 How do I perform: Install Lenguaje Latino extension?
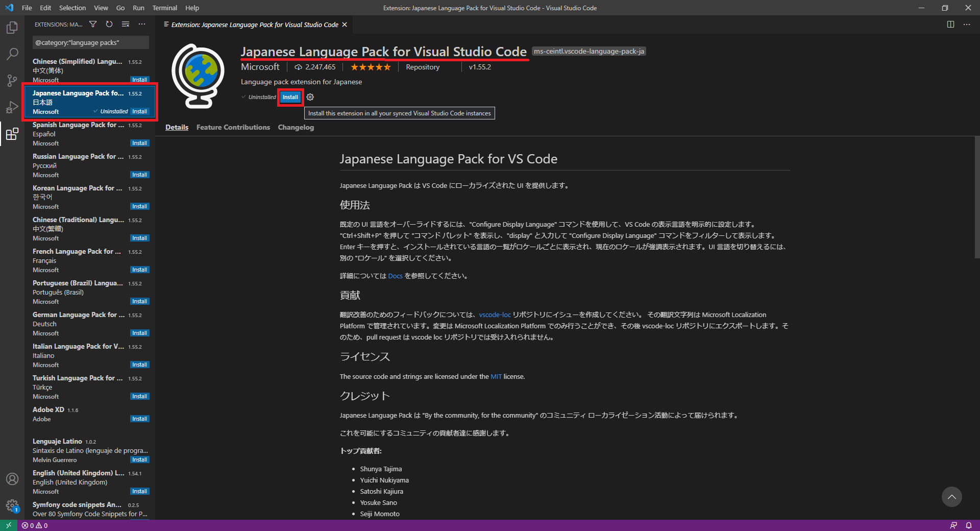click(139, 460)
